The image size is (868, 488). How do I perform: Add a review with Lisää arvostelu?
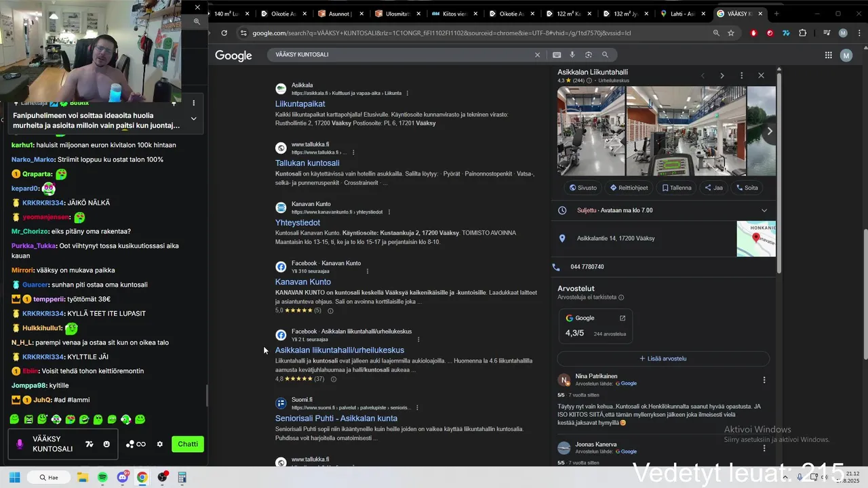coord(663,359)
